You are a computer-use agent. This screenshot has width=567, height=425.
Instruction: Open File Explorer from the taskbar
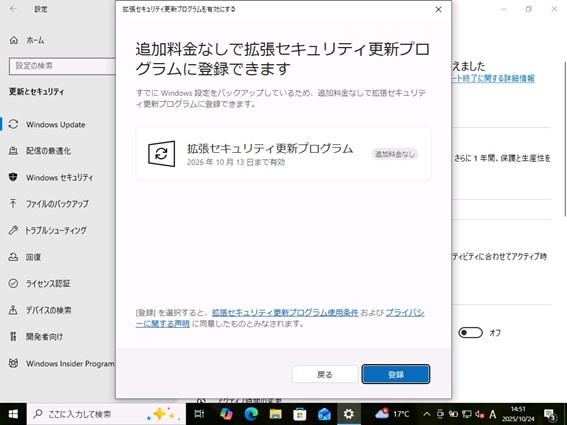[275, 414]
